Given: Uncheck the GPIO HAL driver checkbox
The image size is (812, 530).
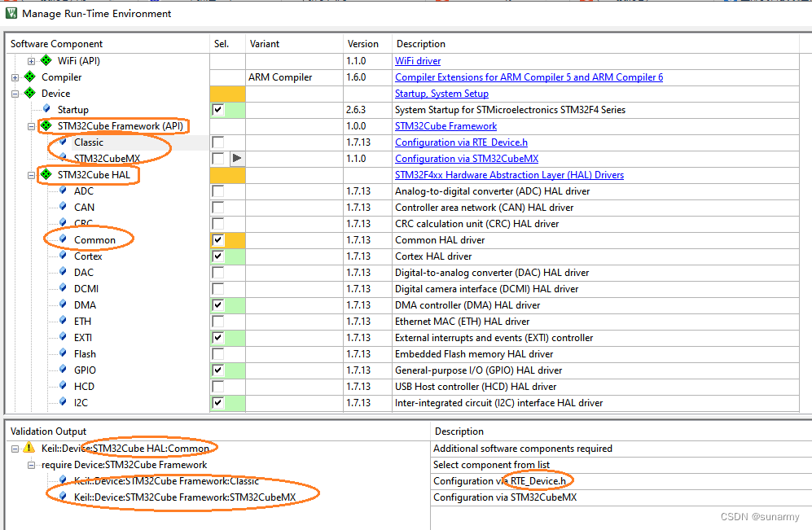Looking at the screenshot, I should [x=218, y=370].
